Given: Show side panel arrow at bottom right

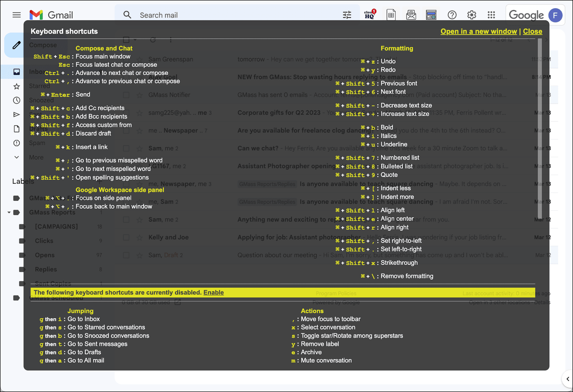Looking at the screenshot, I should tap(568, 379).
